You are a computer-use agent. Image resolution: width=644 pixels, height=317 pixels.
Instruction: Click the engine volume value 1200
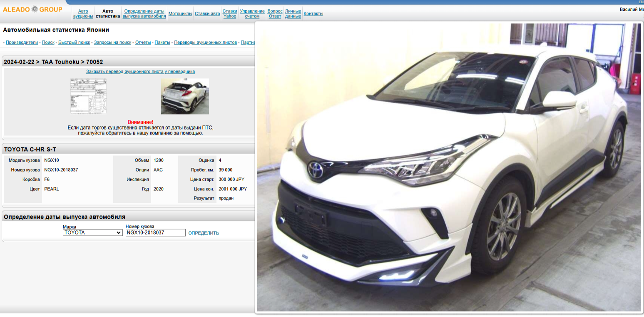pyautogui.click(x=159, y=160)
